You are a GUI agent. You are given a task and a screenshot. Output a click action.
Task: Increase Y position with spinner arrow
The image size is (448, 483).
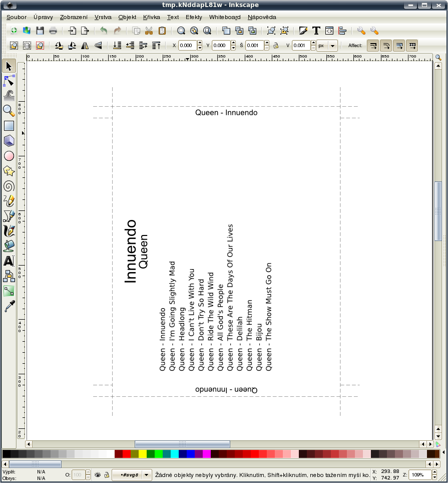tap(233, 43)
